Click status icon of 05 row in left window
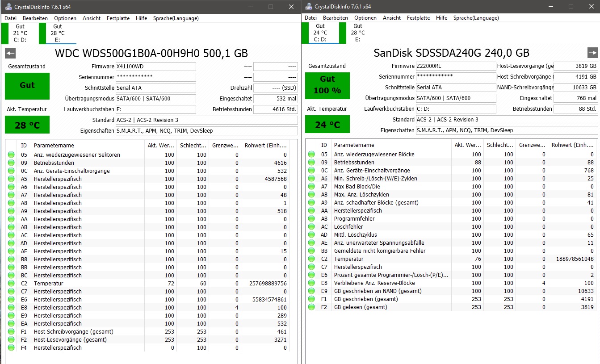Image resolution: width=600 pixels, height=364 pixels. [11, 155]
